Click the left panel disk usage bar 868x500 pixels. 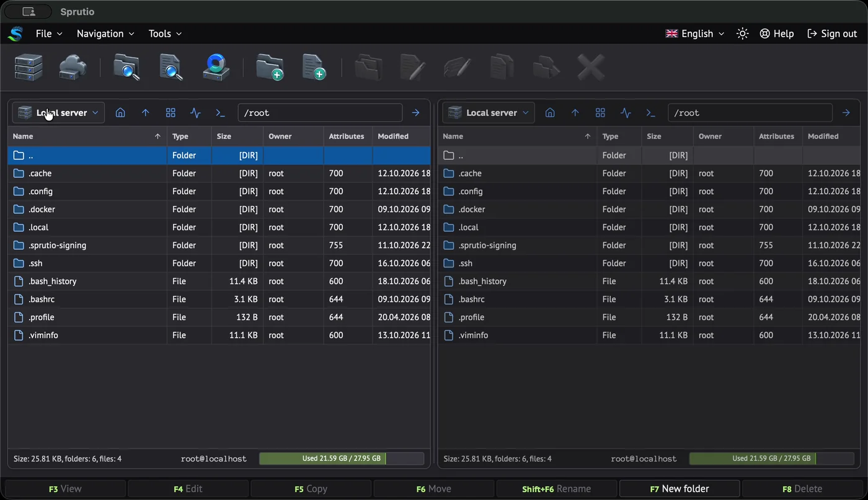point(342,458)
